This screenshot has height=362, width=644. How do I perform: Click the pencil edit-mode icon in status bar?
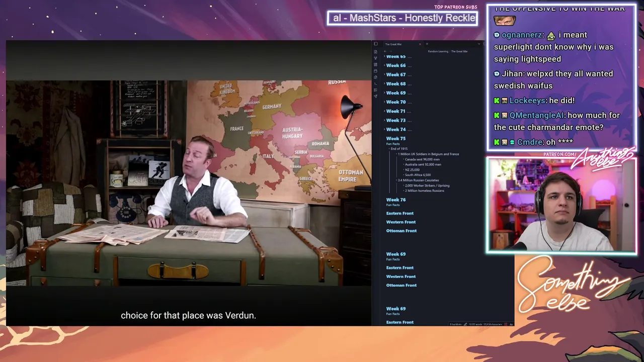465,324
